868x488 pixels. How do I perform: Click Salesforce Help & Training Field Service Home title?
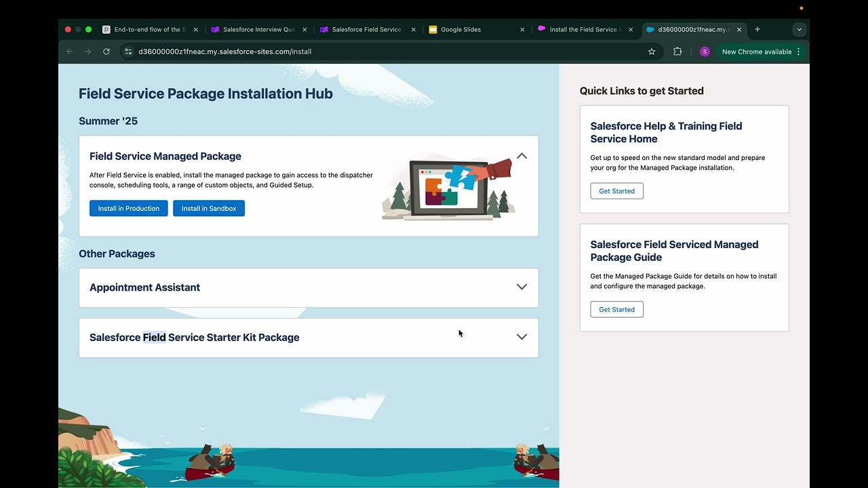click(x=666, y=132)
